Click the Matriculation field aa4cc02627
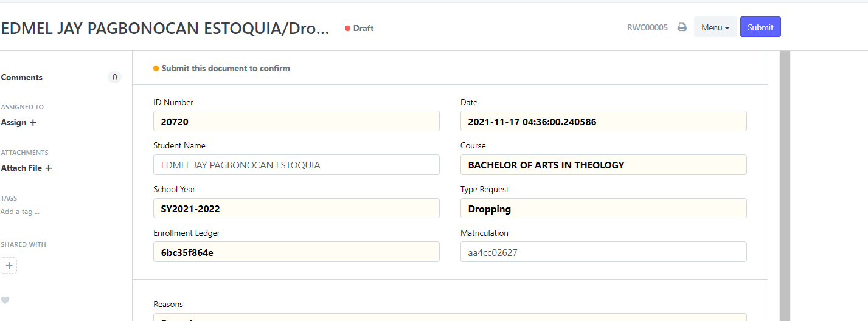The width and height of the screenshot is (868, 321). [x=603, y=252]
